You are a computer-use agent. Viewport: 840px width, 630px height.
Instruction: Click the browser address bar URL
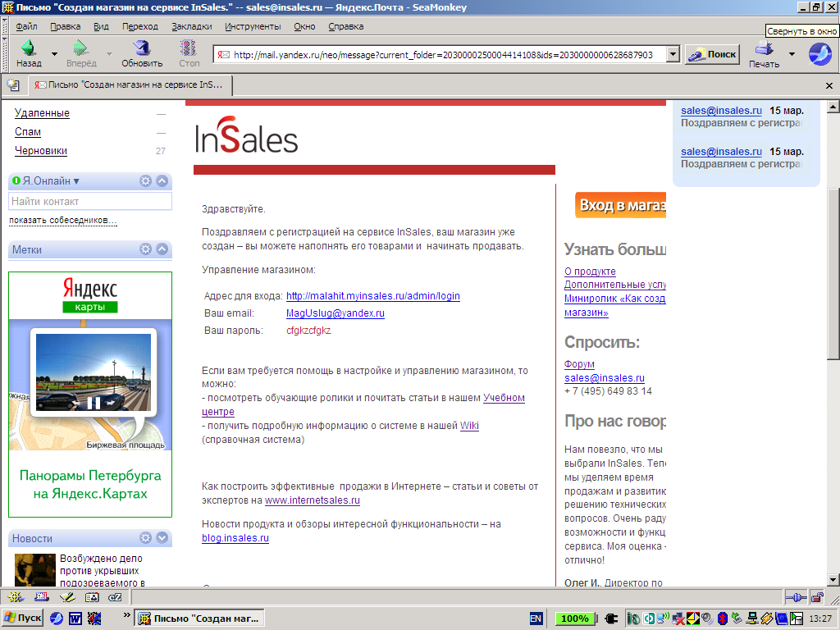click(x=443, y=55)
